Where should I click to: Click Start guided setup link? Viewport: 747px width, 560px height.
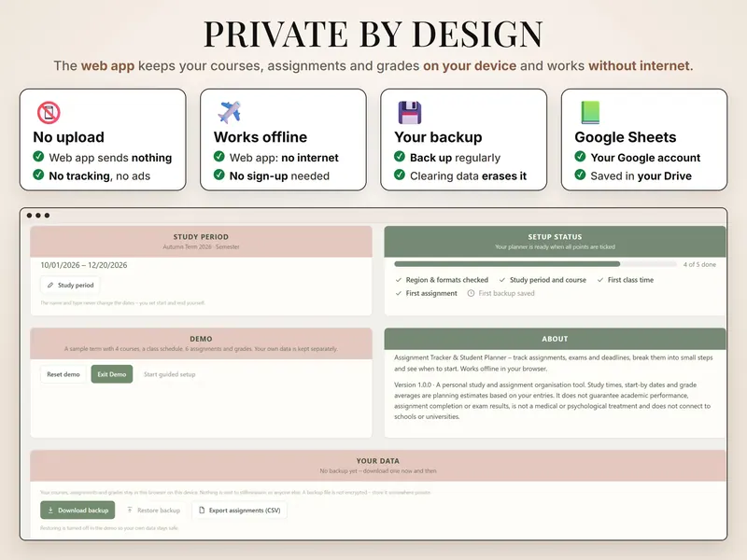pyautogui.click(x=170, y=374)
